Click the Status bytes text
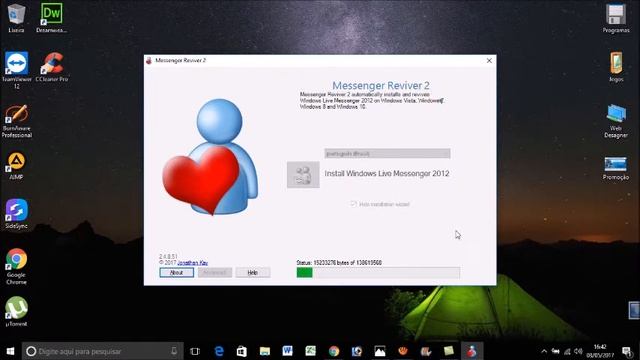This screenshot has height=360, width=640. [339, 262]
